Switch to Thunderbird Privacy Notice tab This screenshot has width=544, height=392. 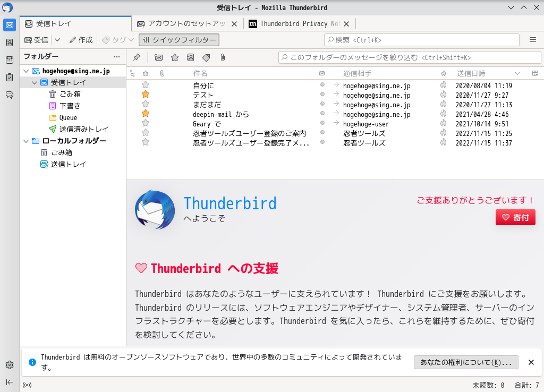tap(299, 23)
